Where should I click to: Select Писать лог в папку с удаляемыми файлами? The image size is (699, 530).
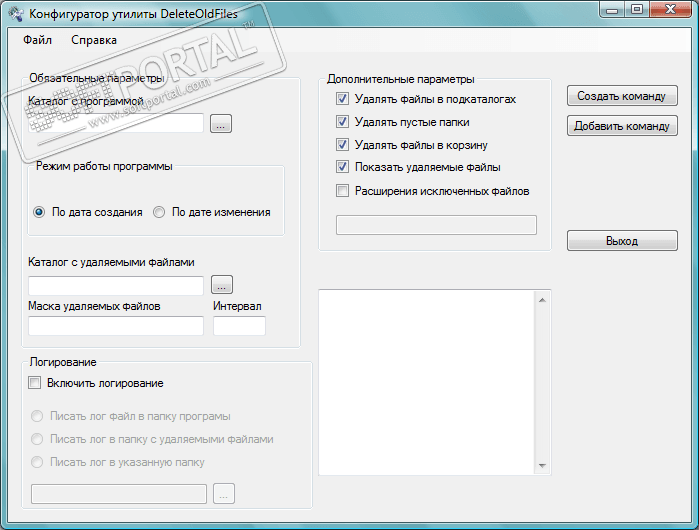click(37, 439)
